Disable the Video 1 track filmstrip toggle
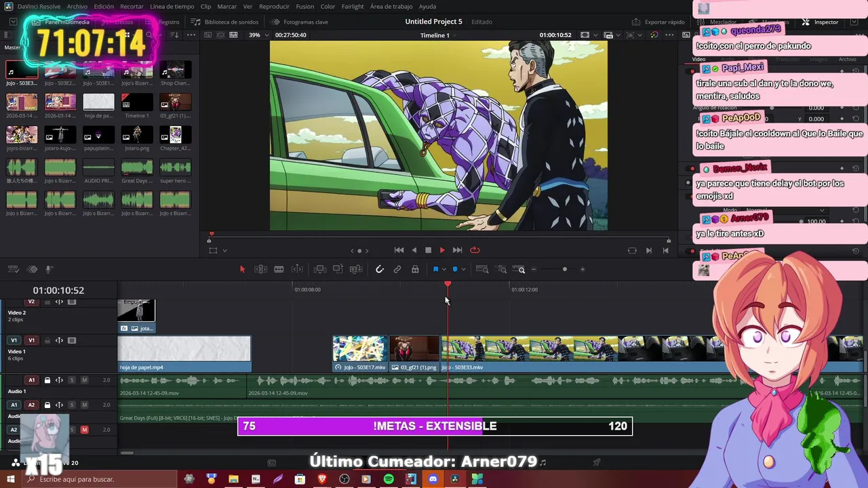The width and height of the screenshot is (868, 488). [x=72, y=340]
